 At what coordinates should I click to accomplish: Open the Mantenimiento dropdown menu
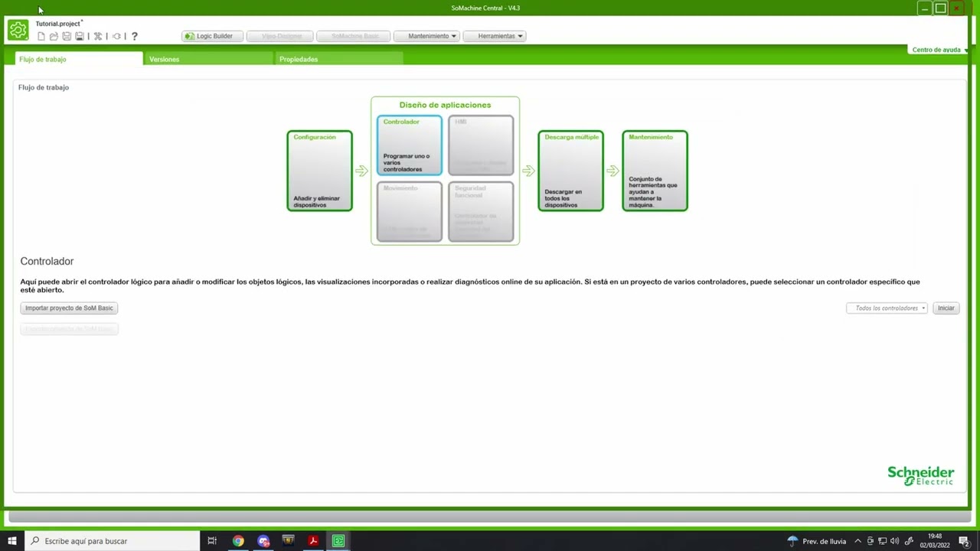[x=427, y=36]
